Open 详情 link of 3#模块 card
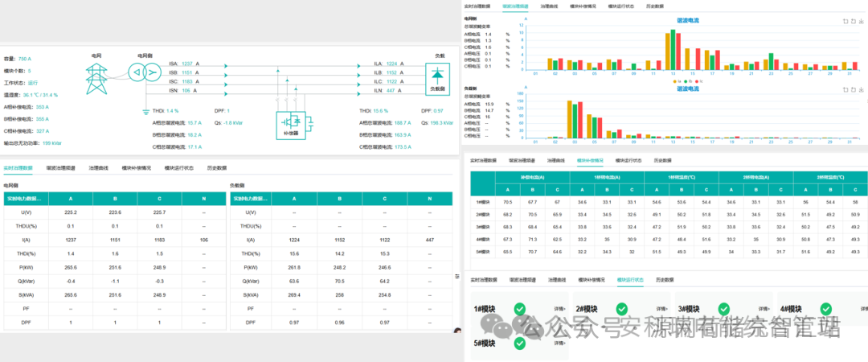 pyautogui.click(x=764, y=309)
